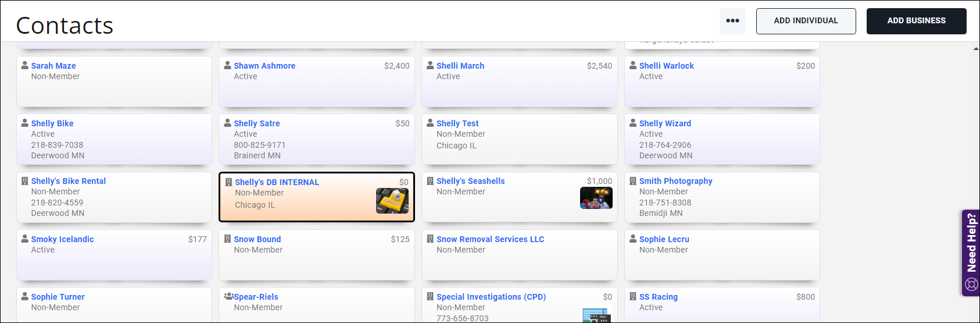The image size is (980, 323).
Task: Click the scrollbar up arrow
Action: pos(976,49)
